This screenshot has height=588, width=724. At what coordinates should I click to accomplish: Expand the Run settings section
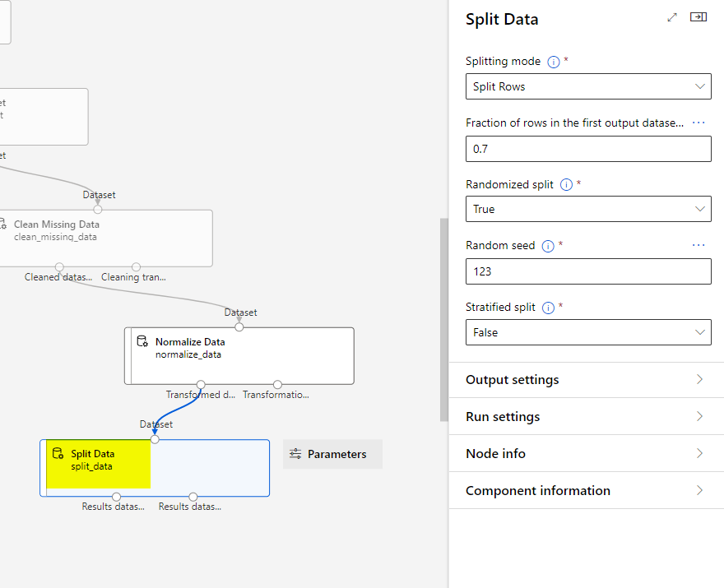pos(586,417)
